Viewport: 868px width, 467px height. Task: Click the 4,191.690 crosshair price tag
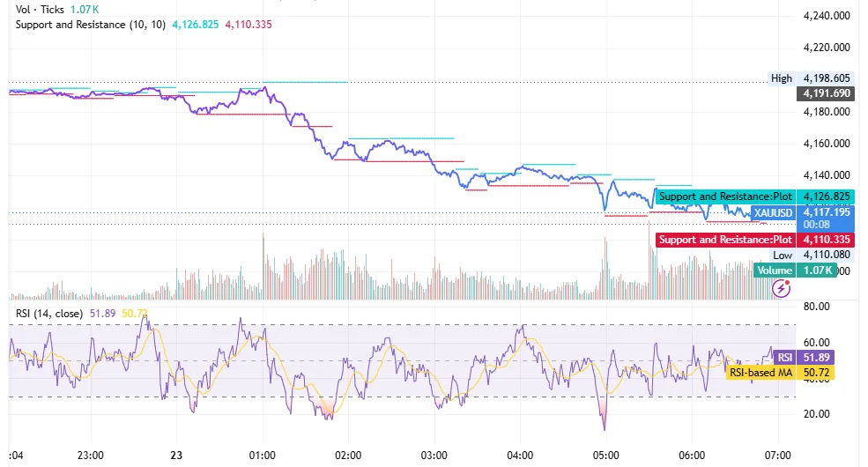[x=826, y=93]
